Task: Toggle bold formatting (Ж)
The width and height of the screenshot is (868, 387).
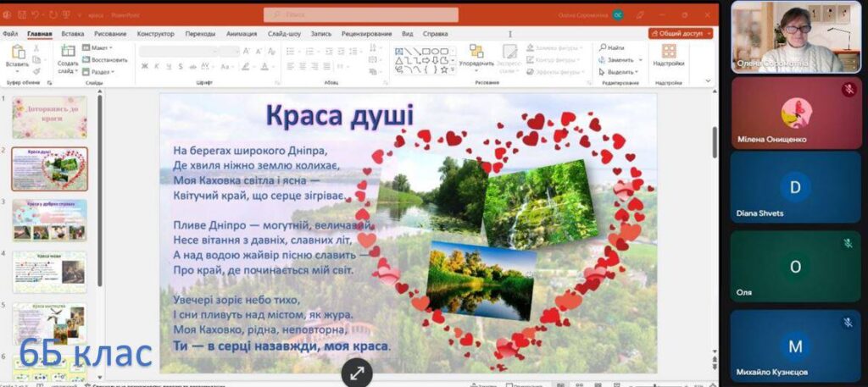Action: tap(144, 66)
